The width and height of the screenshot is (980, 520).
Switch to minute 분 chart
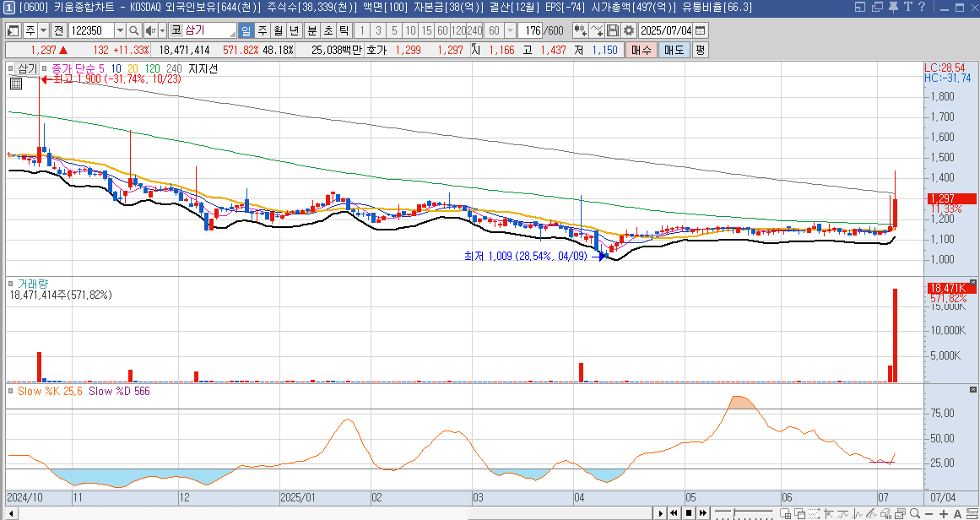click(x=311, y=30)
